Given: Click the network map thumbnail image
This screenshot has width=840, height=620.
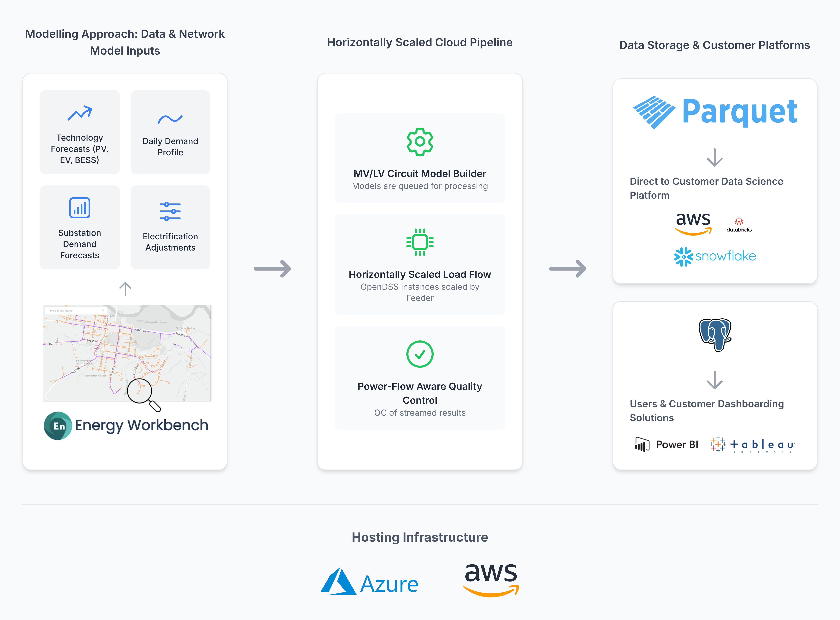Looking at the screenshot, I should tap(127, 353).
